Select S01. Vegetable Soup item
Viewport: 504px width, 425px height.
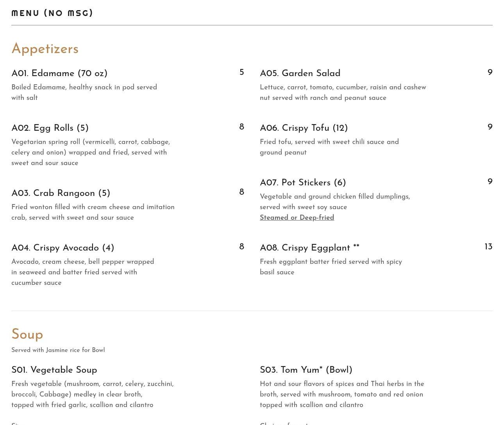[54, 370]
